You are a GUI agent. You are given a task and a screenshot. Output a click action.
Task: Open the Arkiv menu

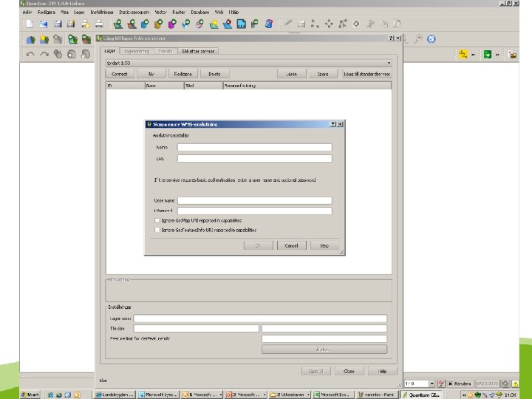click(x=27, y=13)
